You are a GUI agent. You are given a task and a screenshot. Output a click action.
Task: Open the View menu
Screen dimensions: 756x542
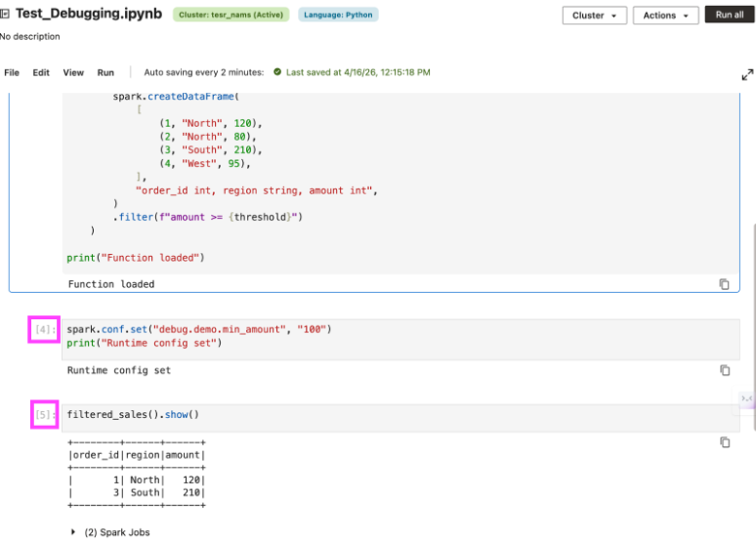click(73, 72)
